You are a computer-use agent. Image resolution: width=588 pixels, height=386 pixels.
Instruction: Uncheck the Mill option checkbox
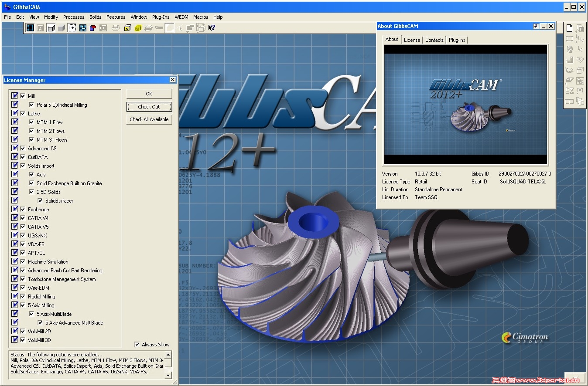tap(23, 96)
